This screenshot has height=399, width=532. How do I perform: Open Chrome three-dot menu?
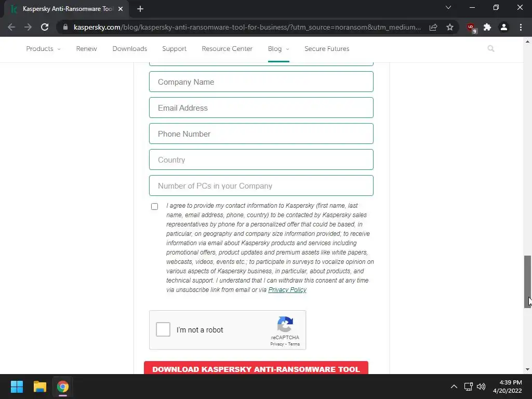tap(521, 27)
